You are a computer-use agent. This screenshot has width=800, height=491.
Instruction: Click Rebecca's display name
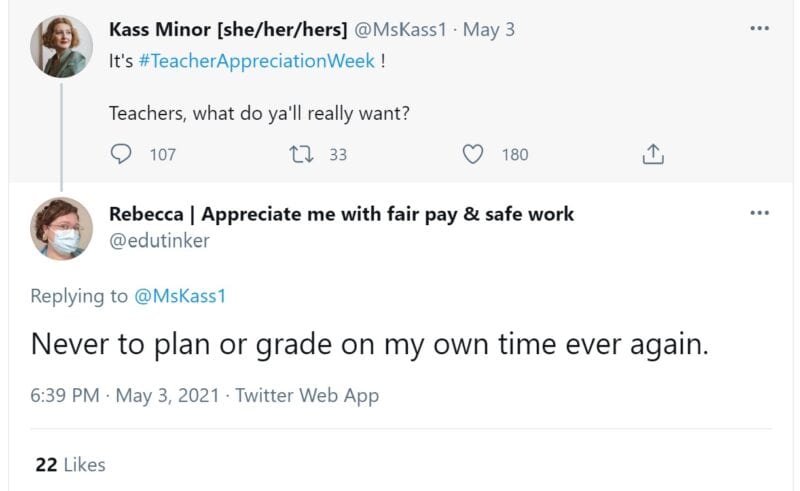[x=341, y=214]
